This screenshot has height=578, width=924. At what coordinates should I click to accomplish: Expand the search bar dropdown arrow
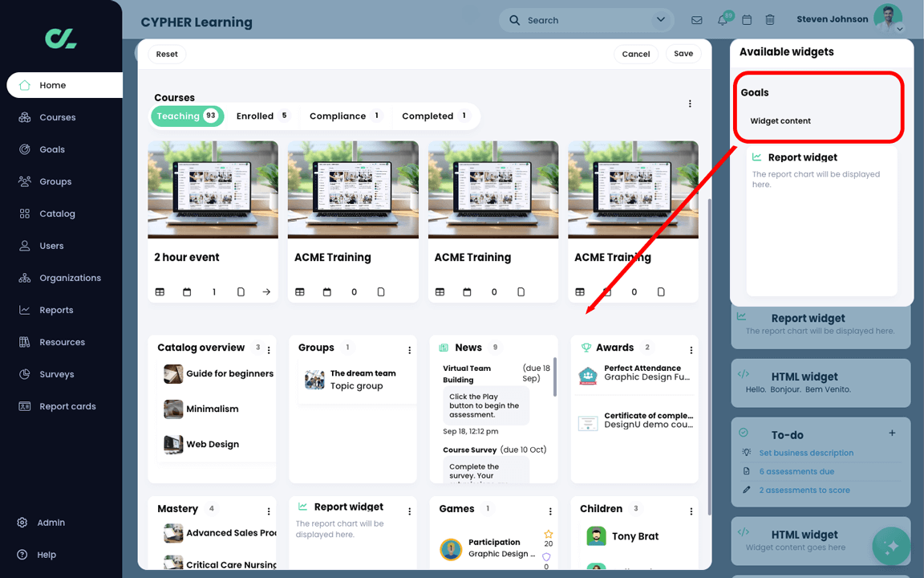point(660,20)
